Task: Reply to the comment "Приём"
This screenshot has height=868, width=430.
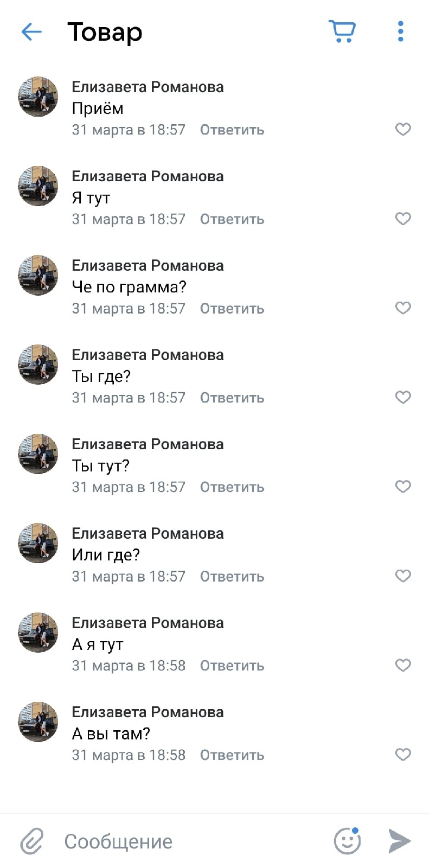Action: tap(232, 130)
